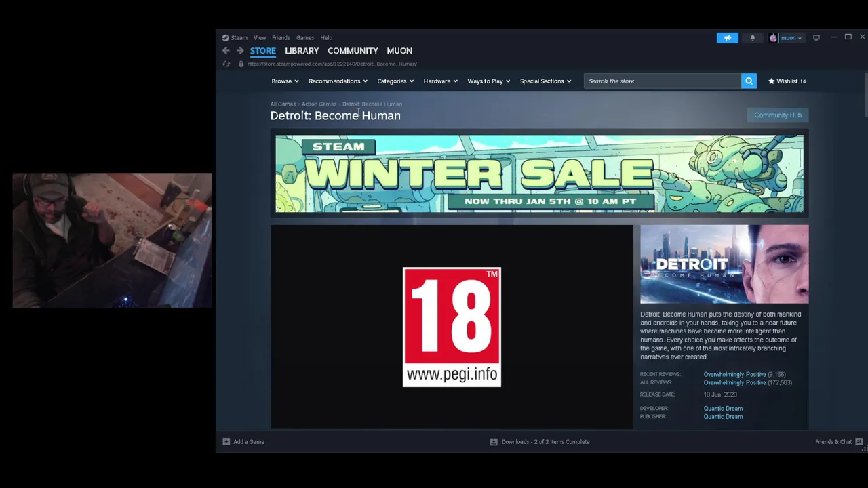Click the Downloads status icon
This screenshot has height=488, width=868.
[494, 442]
